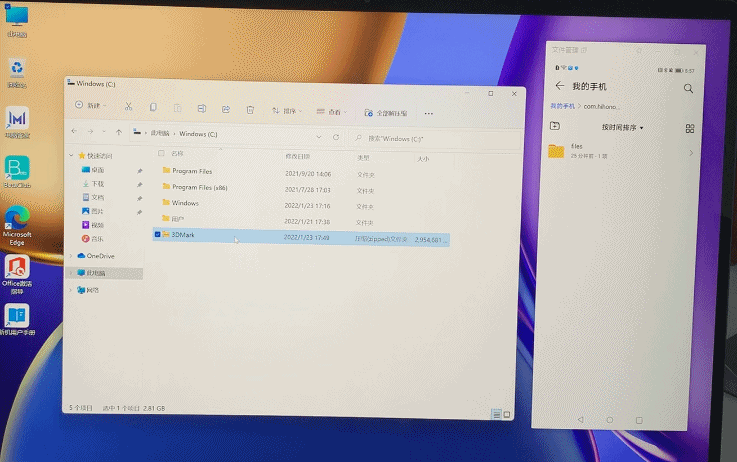Switch Explorer to details view in status bar

(x=496, y=414)
